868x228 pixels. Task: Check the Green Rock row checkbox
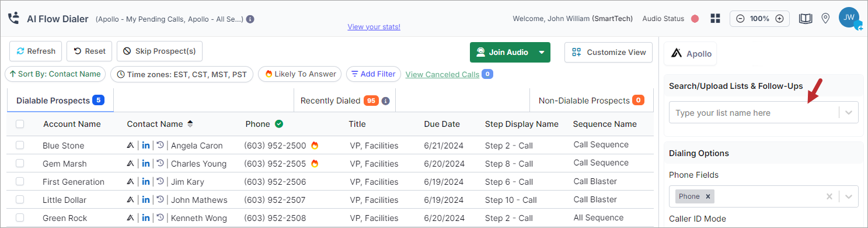[20, 217]
